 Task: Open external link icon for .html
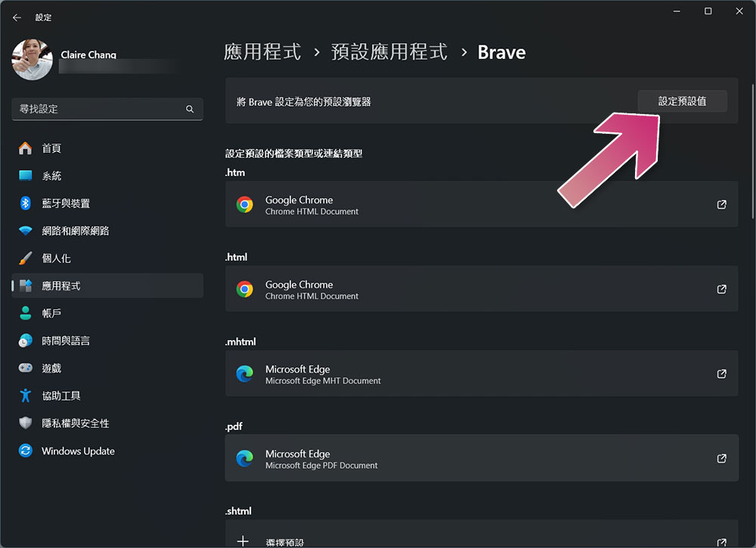(721, 289)
